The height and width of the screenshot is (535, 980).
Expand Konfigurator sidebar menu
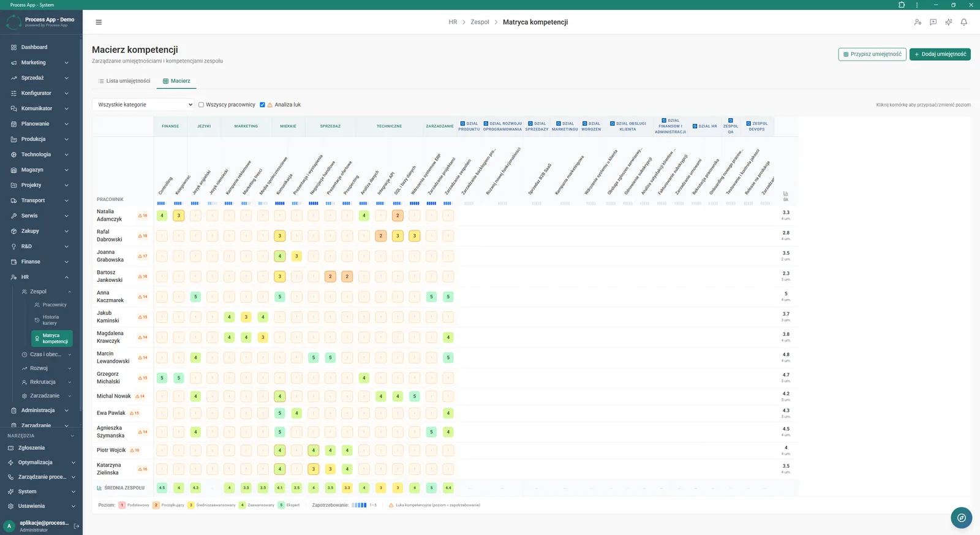tap(41, 93)
